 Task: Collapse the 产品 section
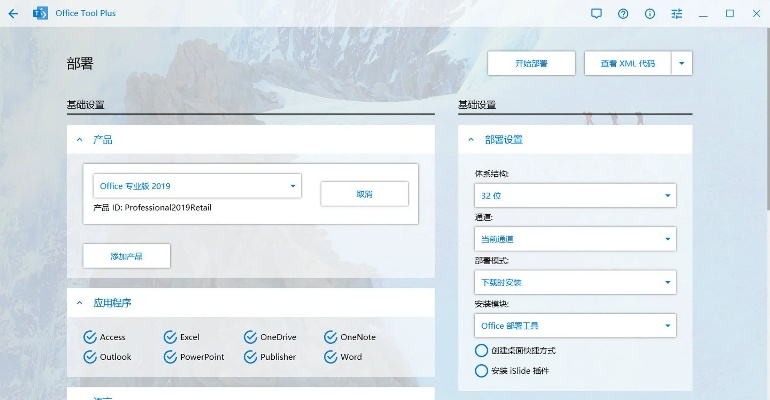coord(80,140)
